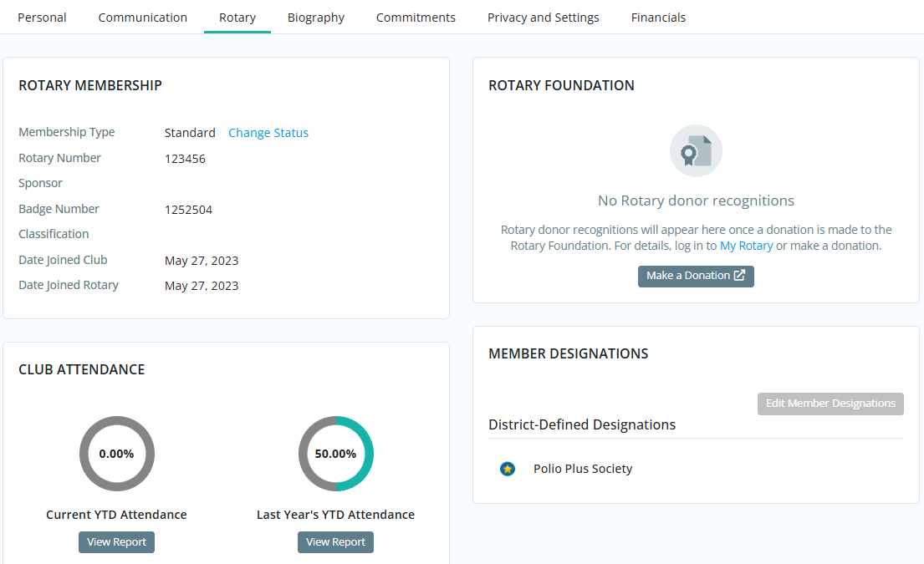
Task: Select the Rotary Number value 123456
Action: click(185, 159)
